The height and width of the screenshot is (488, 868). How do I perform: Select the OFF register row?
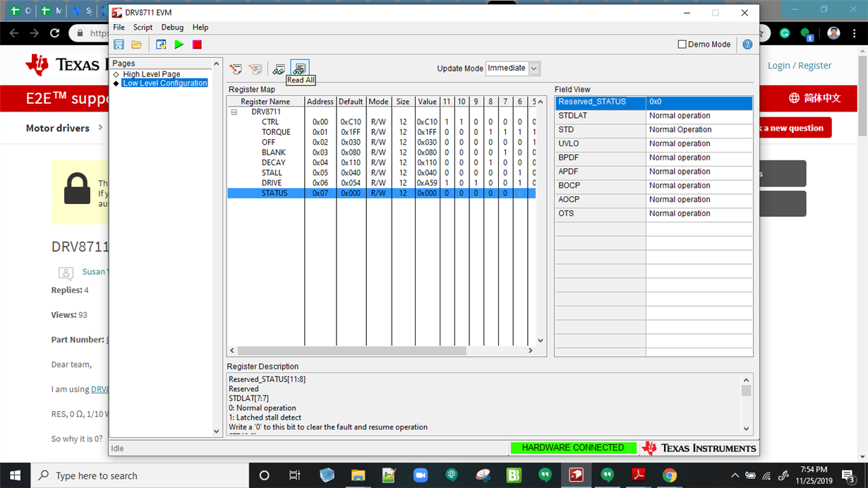pos(382,143)
